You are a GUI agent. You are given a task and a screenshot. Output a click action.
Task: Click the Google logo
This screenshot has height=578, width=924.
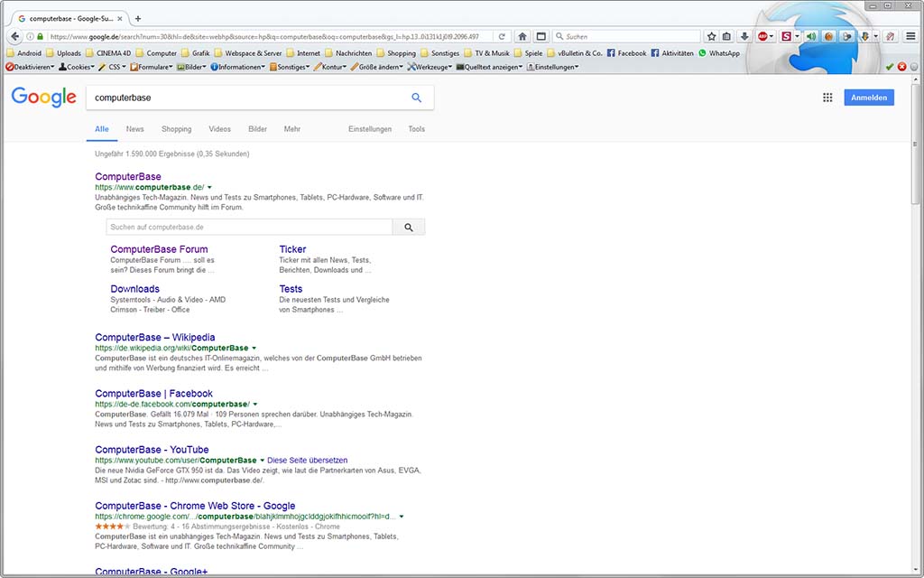pyautogui.click(x=44, y=98)
